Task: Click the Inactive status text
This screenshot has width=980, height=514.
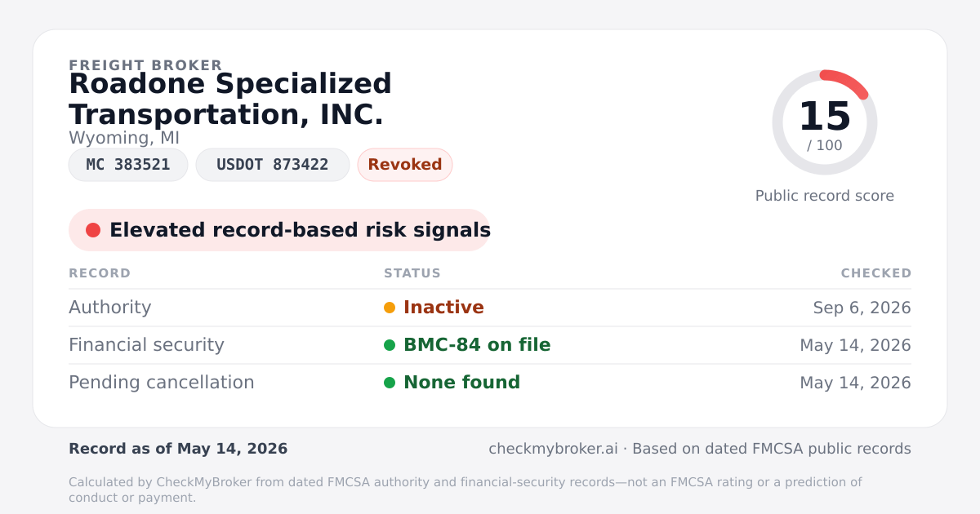Action: (x=443, y=308)
